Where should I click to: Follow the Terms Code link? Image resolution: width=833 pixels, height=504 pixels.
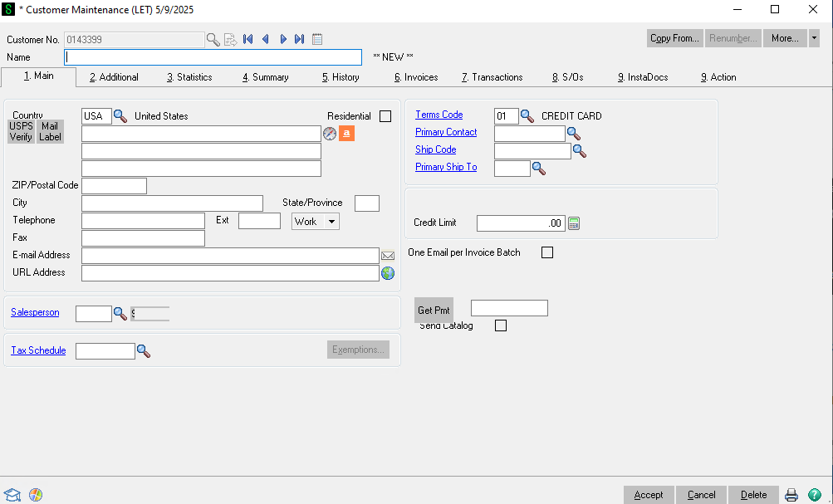click(x=439, y=115)
